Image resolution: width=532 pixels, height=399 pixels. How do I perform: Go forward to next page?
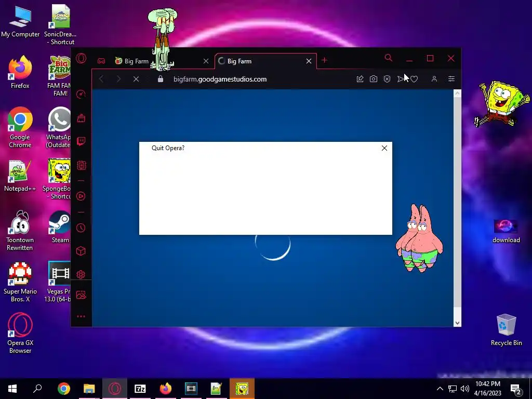[118, 79]
